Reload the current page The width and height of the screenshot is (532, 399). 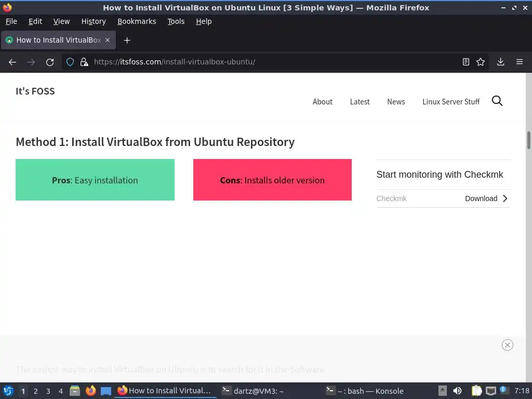(x=50, y=62)
